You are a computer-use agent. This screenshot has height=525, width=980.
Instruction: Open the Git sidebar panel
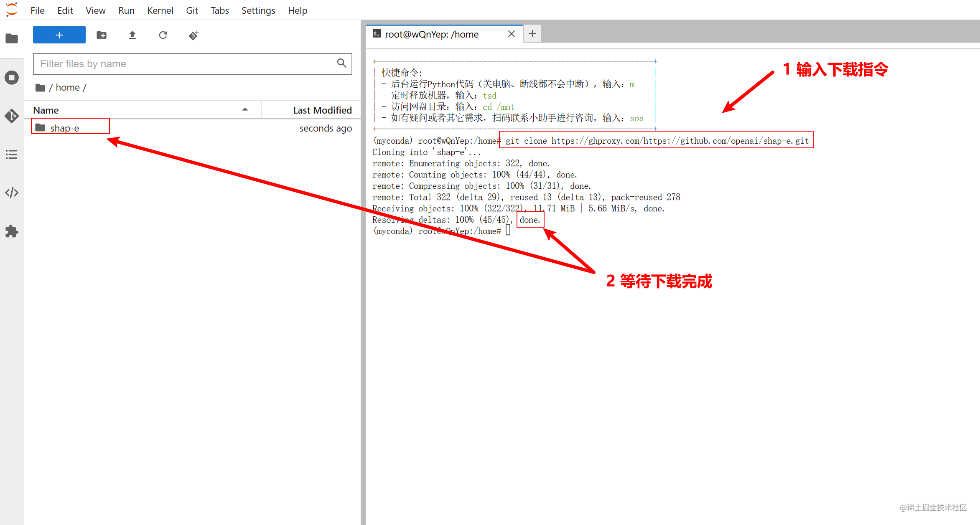point(12,116)
